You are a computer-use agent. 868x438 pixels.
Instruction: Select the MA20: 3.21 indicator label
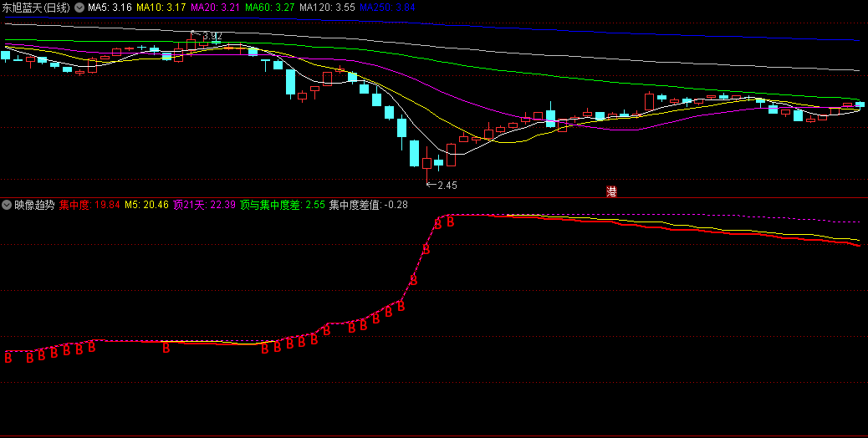tap(216, 8)
